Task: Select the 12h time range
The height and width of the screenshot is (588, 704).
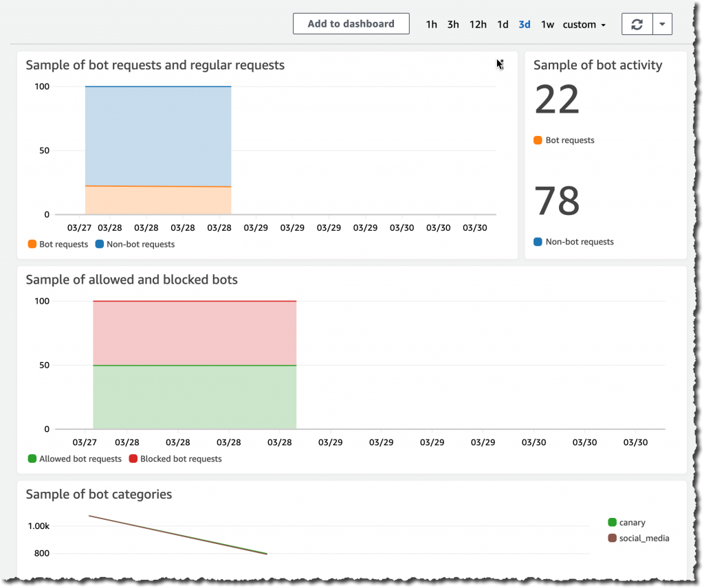Action: point(478,23)
